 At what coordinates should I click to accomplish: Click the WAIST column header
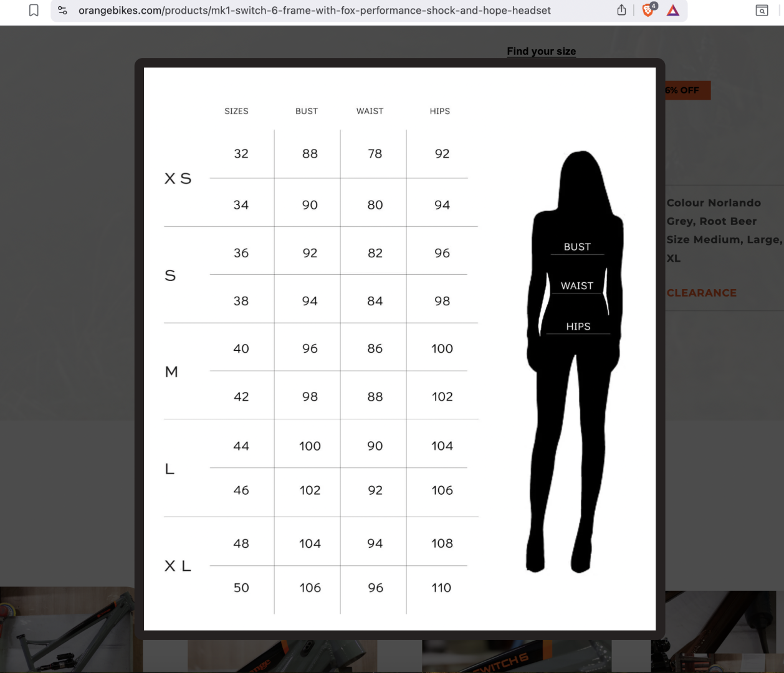[x=370, y=111]
